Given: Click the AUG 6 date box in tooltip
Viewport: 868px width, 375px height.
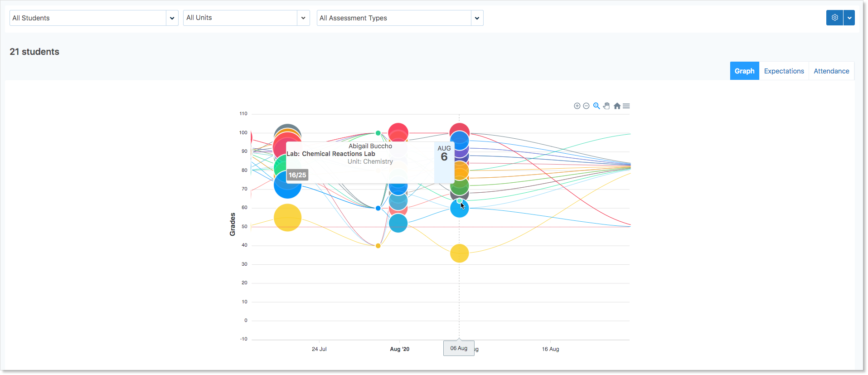Looking at the screenshot, I should [x=444, y=162].
